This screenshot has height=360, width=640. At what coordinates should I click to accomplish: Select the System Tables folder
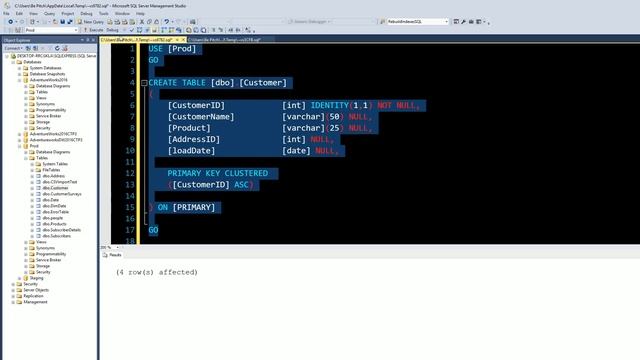(x=55, y=164)
